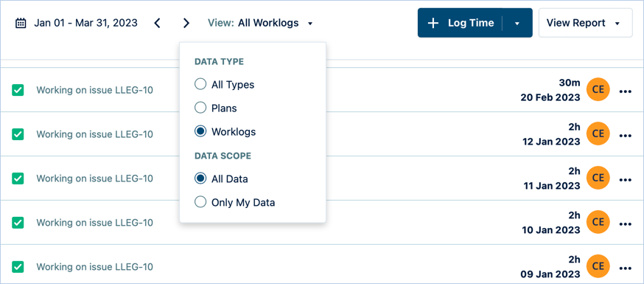This screenshot has width=644, height=284.
Task: Toggle checkbox for 09 Jan 2023 worklog
Action: tap(18, 267)
